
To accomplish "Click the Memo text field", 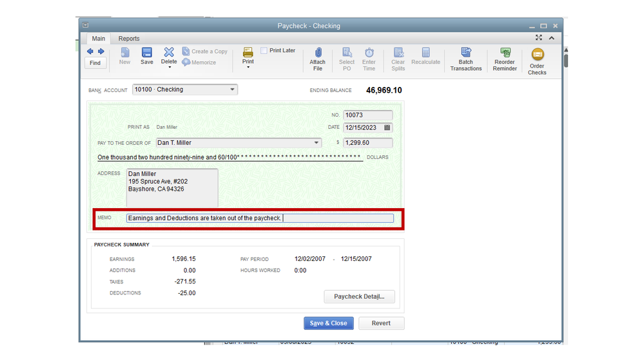I will pyautogui.click(x=260, y=218).
